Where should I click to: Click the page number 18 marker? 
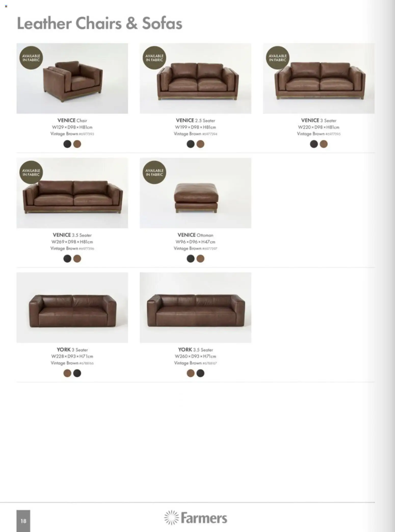23,521
